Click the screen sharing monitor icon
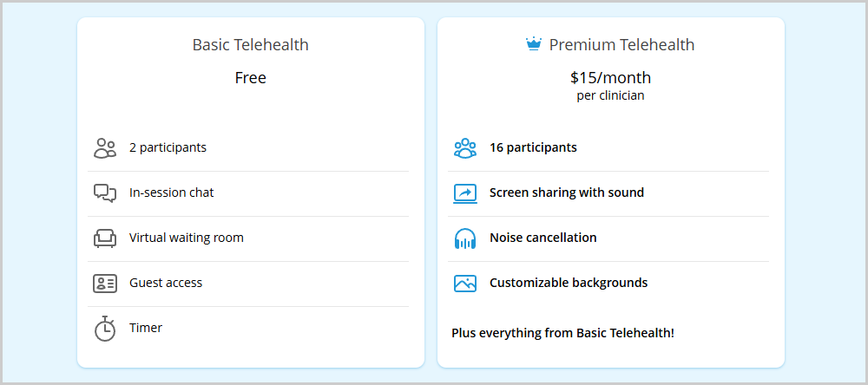This screenshot has height=385, width=868. [465, 193]
